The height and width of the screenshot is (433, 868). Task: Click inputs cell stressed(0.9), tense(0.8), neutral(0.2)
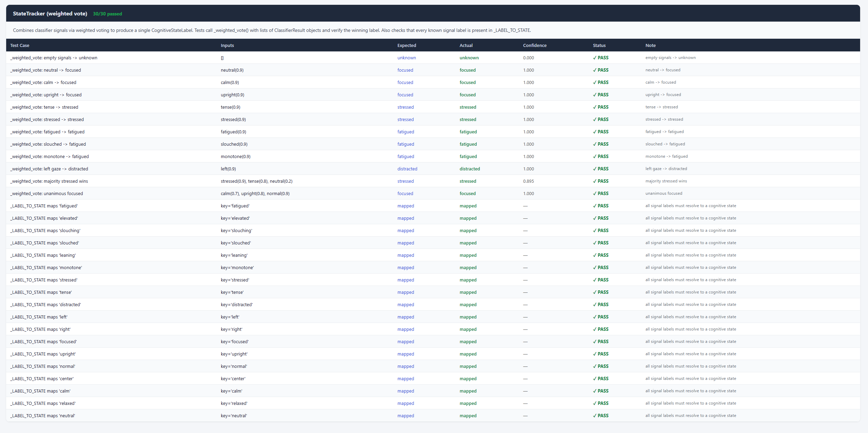(x=256, y=181)
